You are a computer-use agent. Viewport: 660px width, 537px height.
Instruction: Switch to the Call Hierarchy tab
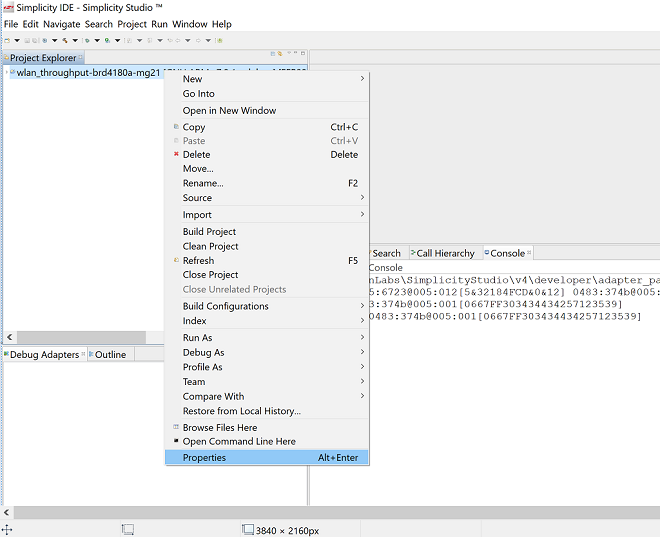[445, 254]
